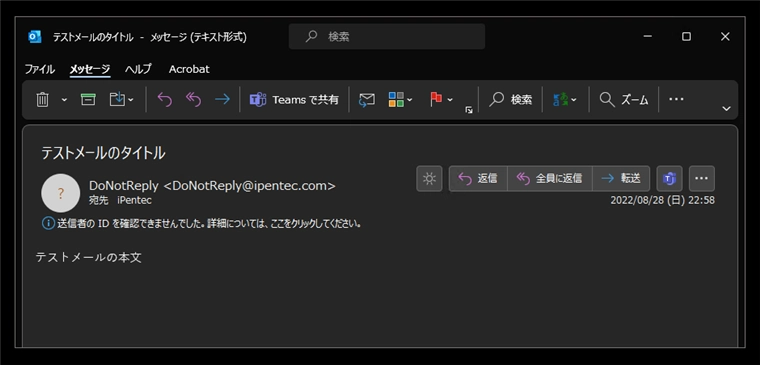This screenshot has height=365, width=760.
Task: Open the Delete options dropdown arrow
Action: [x=64, y=100]
